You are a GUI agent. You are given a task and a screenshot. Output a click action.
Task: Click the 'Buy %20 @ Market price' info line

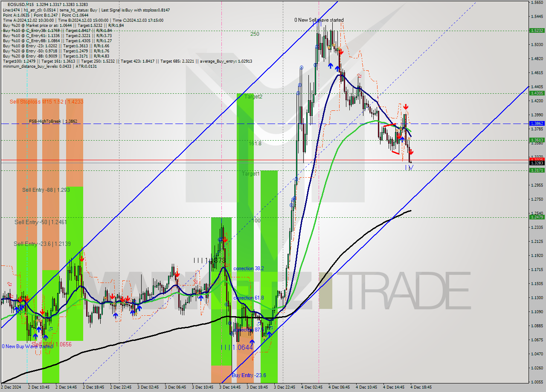coord(63,25)
